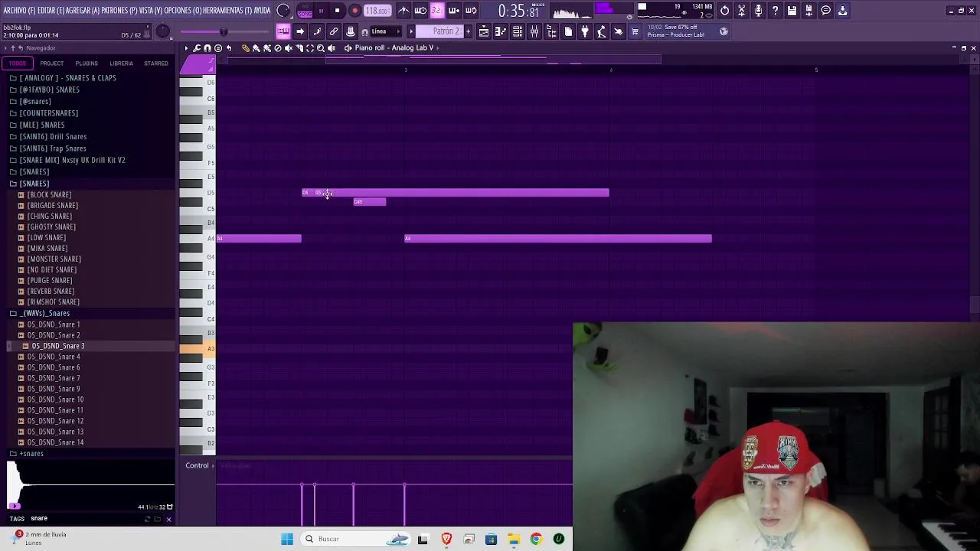
Task: Click the stamp/multilink icon in the toolbar
Action: click(351, 31)
